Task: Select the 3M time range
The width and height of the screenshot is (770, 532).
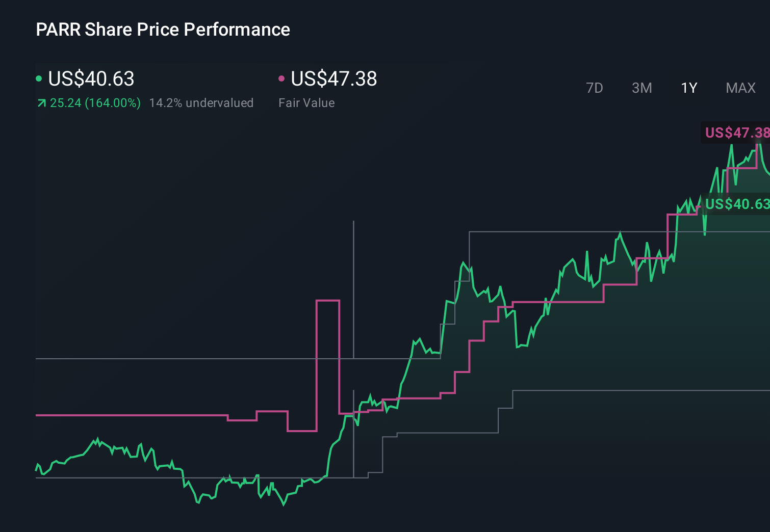Action: pos(641,88)
